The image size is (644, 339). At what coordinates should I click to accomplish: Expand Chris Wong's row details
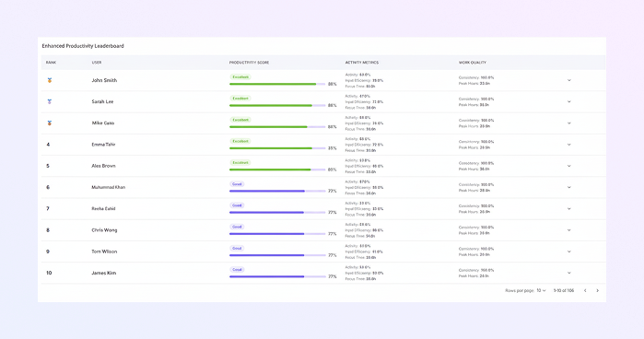[x=569, y=230]
